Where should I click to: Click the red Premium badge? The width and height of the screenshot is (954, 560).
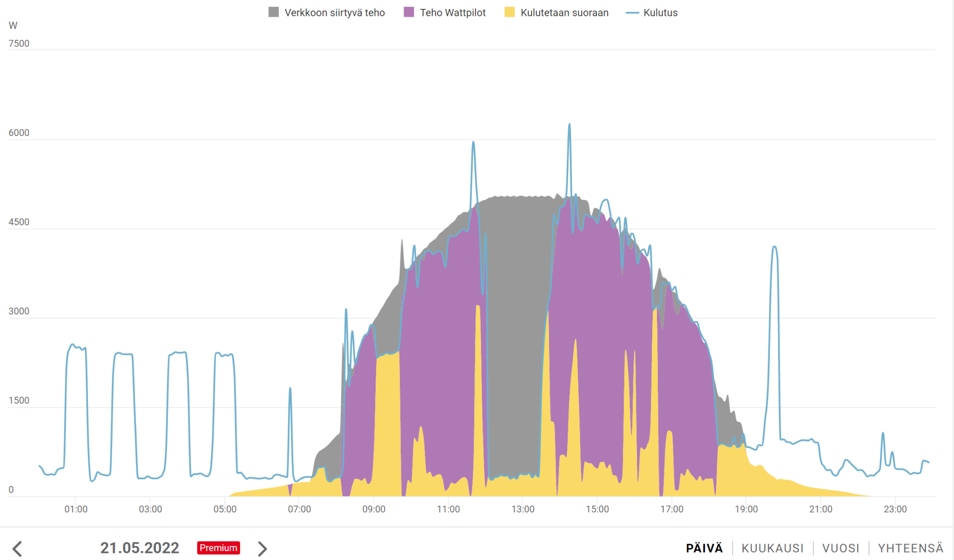(219, 548)
